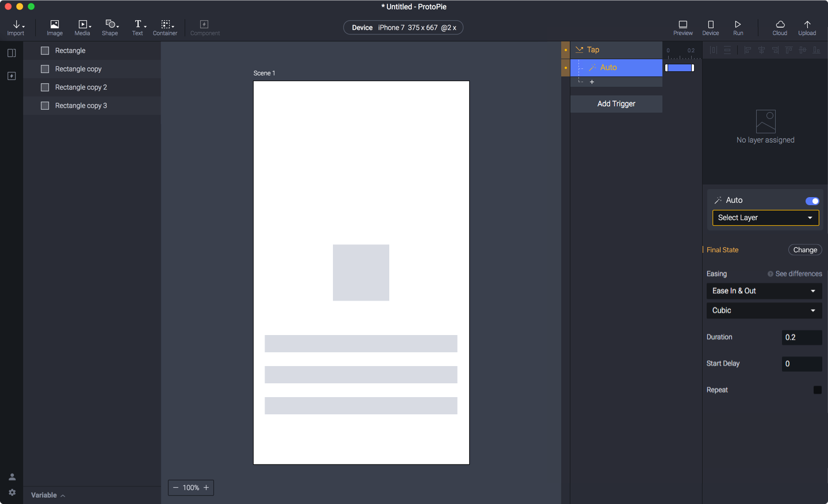Open the user account icon
This screenshot has height=504, width=828.
pos(12,477)
